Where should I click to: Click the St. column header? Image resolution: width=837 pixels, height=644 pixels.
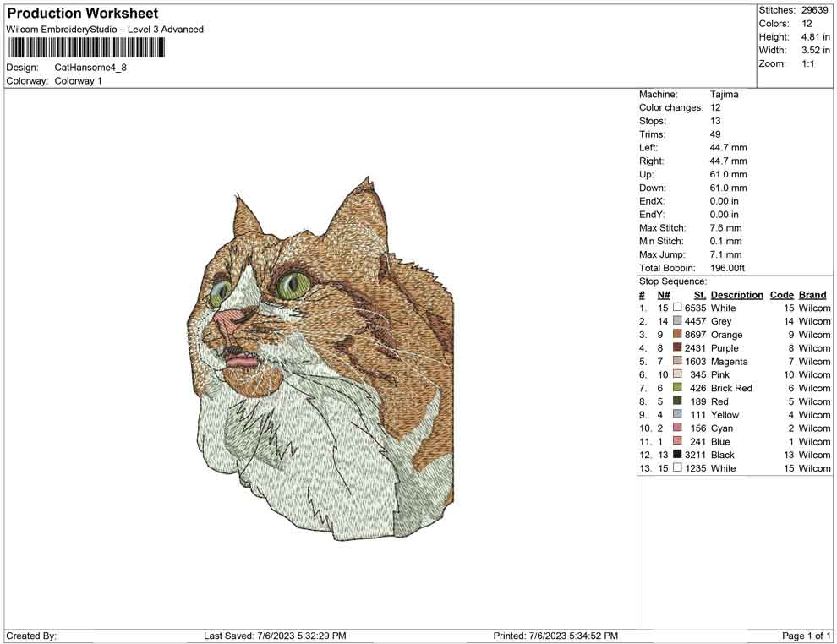700,294
